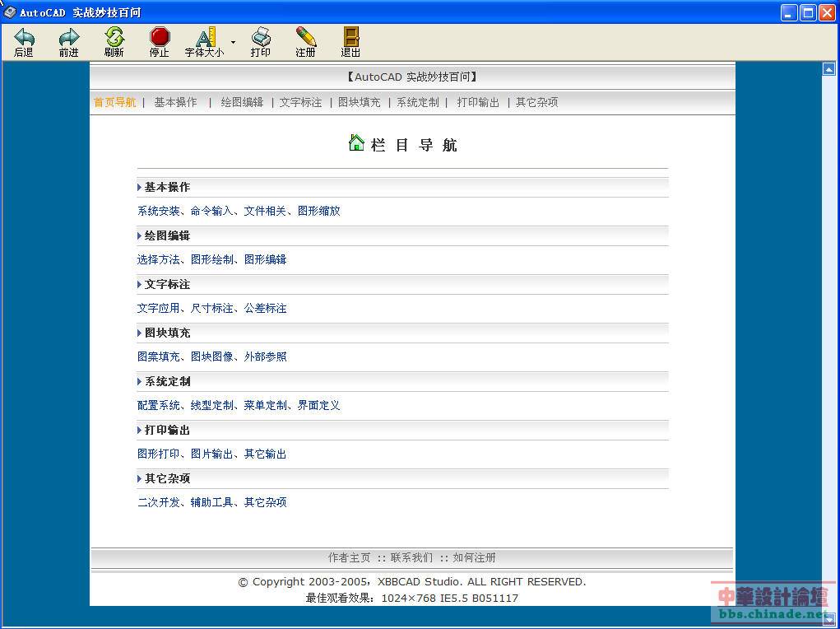840x629 pixels.
Task: Open the 公差标注 link
Action: [265, 309]
